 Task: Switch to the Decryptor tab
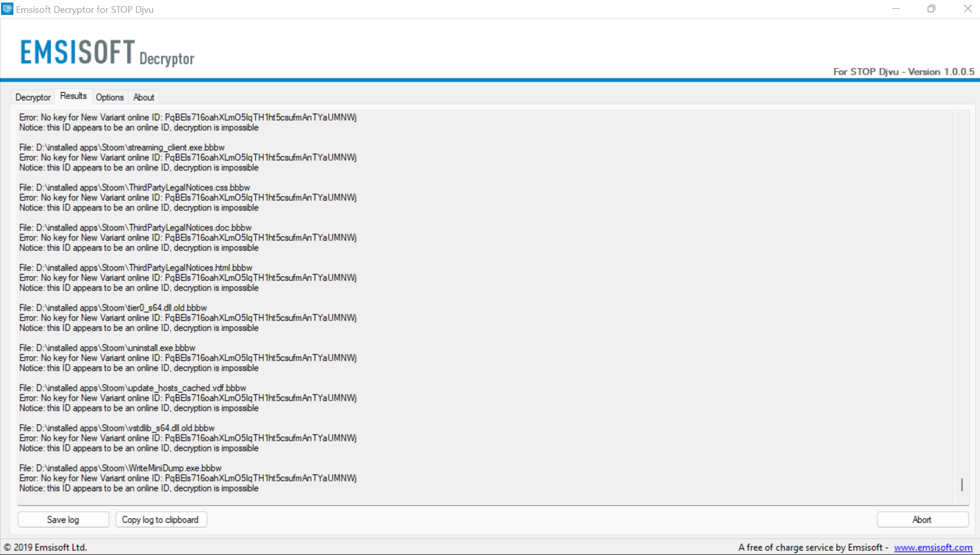click(x=33, y=97)
